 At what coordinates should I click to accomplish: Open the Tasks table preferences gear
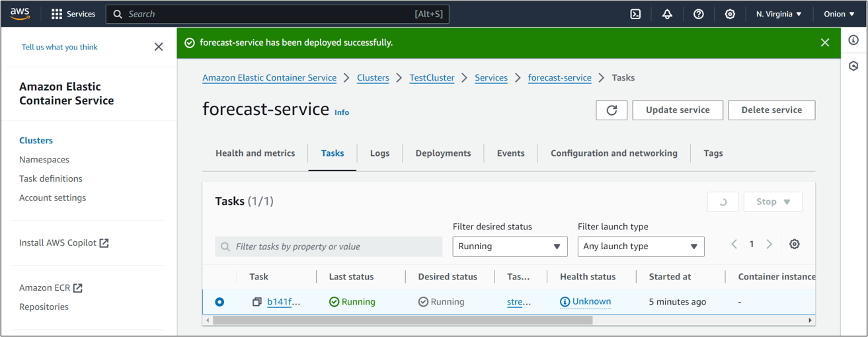coord(795,244)
